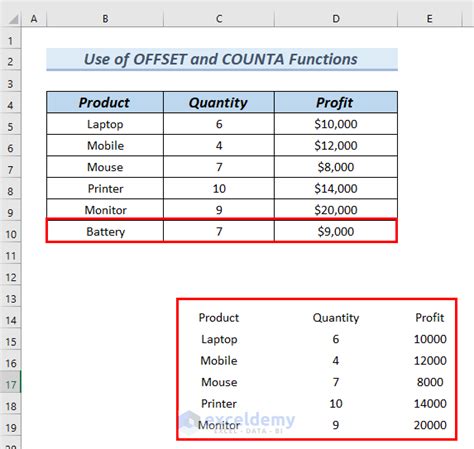Viewport: 474px width, 449px height.
Task: Select column E header
Action: tap(430, 19)
